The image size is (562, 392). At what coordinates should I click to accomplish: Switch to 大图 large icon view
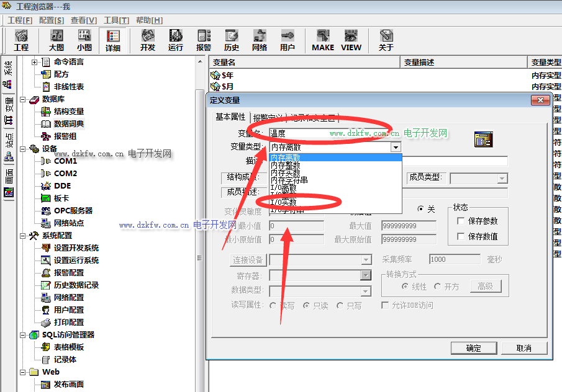point(57,40)
